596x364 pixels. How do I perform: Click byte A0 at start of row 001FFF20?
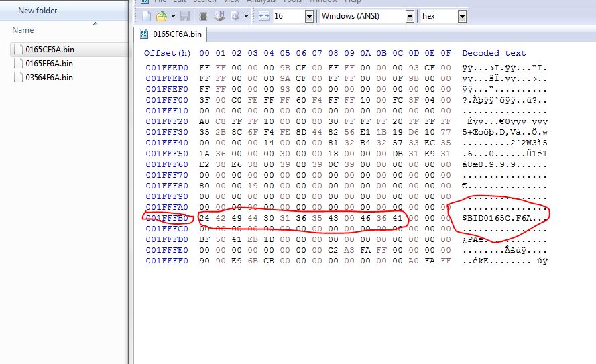pos(204,121)
